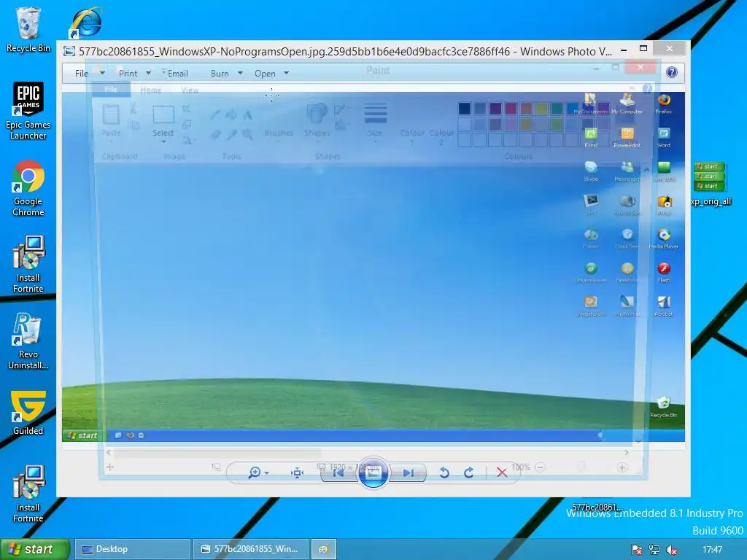Viewport: 747px width, 560px height.
Task: Advance to next photo in Photo Viewer
Action: tap(409, 472)
